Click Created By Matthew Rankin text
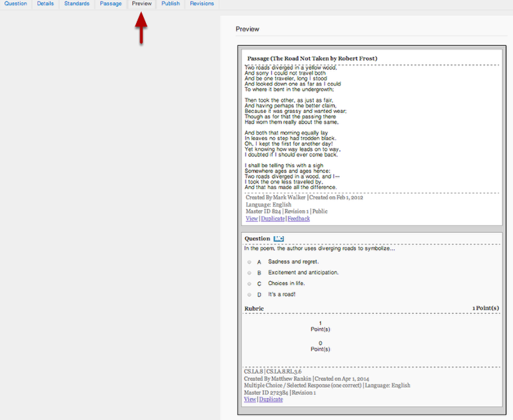 pyautogui.click(x=278, y=379)
